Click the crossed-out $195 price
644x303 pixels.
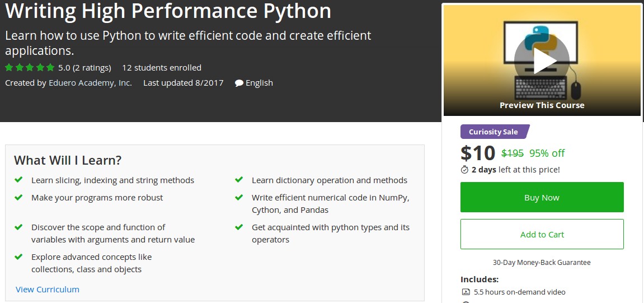[x=512, y=153]
